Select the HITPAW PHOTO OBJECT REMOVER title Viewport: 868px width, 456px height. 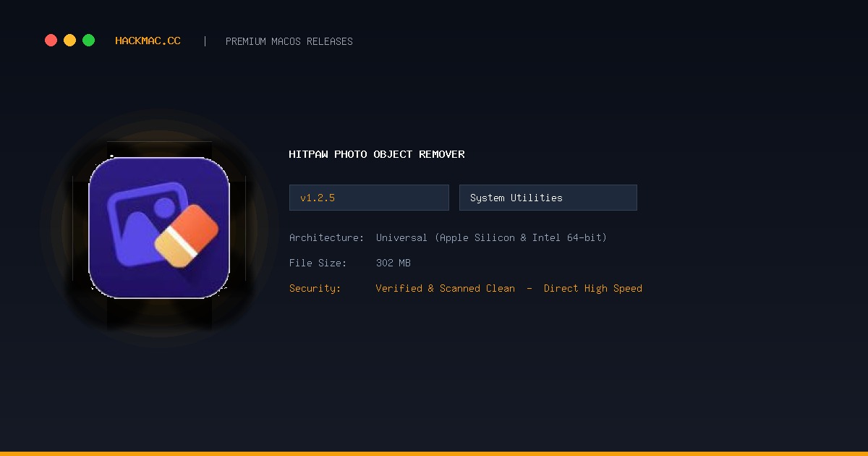pyautogui.click(x=377, y=154)
